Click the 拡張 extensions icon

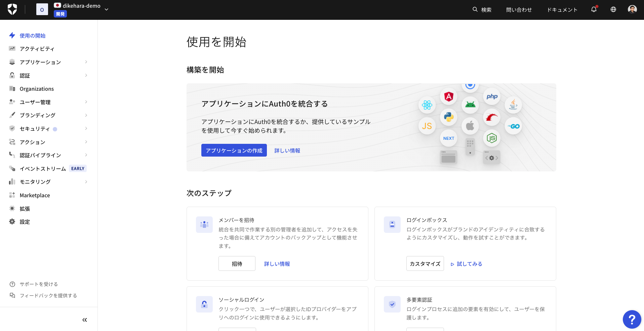[x=12, y=208]
